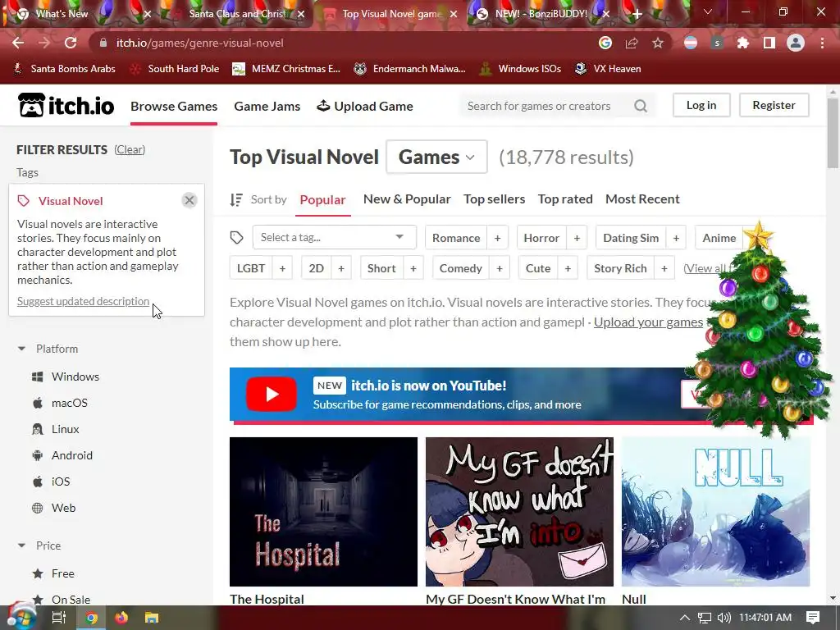840x630 pixels.
Task: Click the Google icon in address bar
Action: [605, 43]
